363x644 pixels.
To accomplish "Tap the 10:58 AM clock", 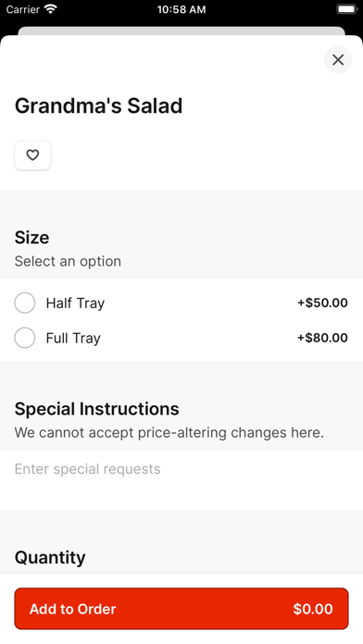I will [181, 9].
